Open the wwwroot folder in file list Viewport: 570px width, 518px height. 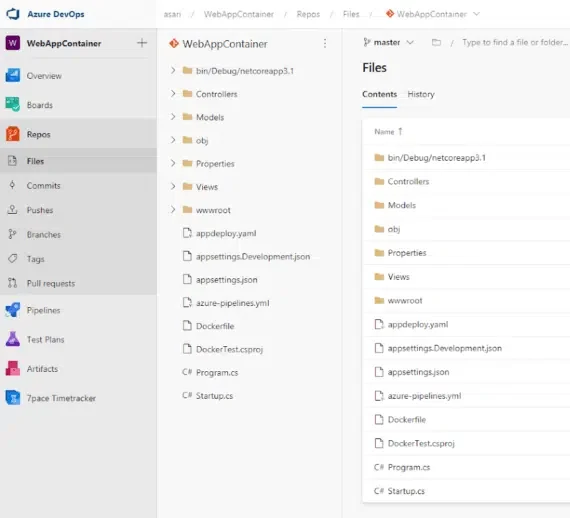pos(405,300)
